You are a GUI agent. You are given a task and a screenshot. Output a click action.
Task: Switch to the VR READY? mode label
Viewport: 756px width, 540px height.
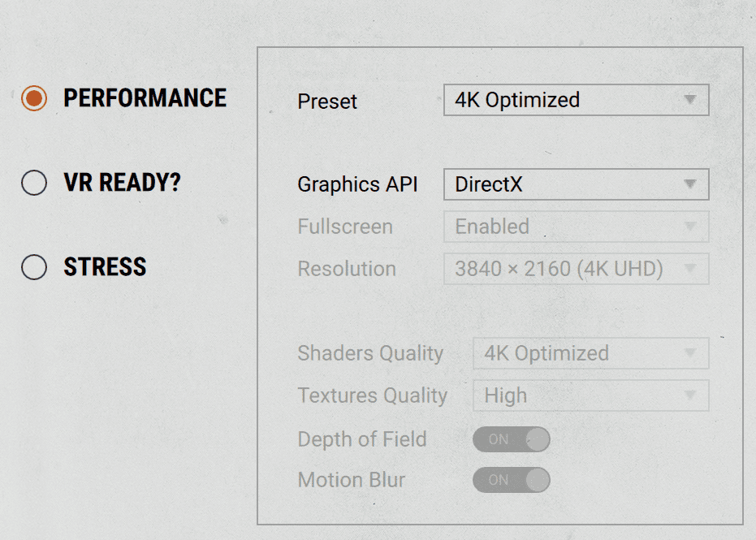(x=123, y=184)
